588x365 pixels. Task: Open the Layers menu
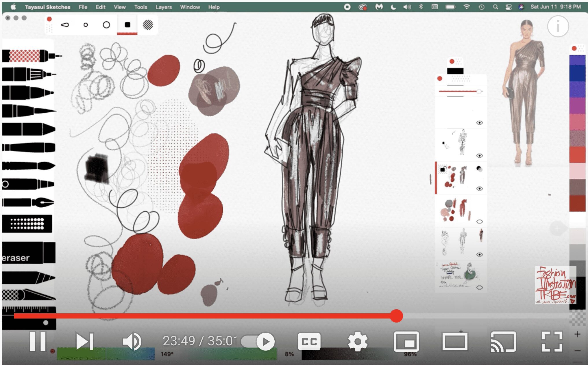tap(163, 7)
